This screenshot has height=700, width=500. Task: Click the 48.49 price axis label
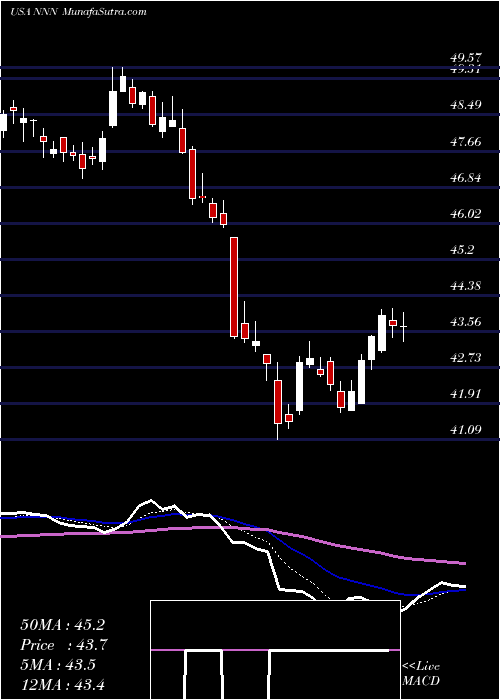[466, 105]
